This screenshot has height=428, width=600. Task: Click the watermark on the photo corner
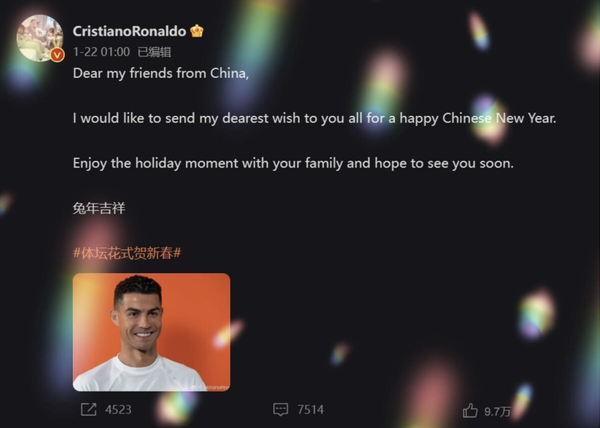210,387
